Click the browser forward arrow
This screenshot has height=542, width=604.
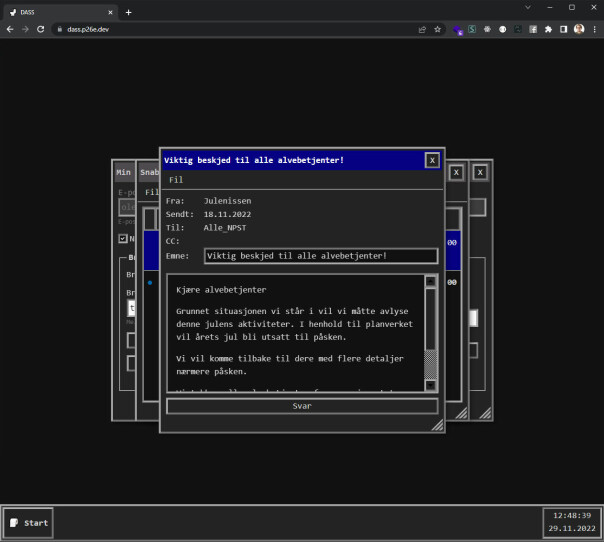[25, 29]
